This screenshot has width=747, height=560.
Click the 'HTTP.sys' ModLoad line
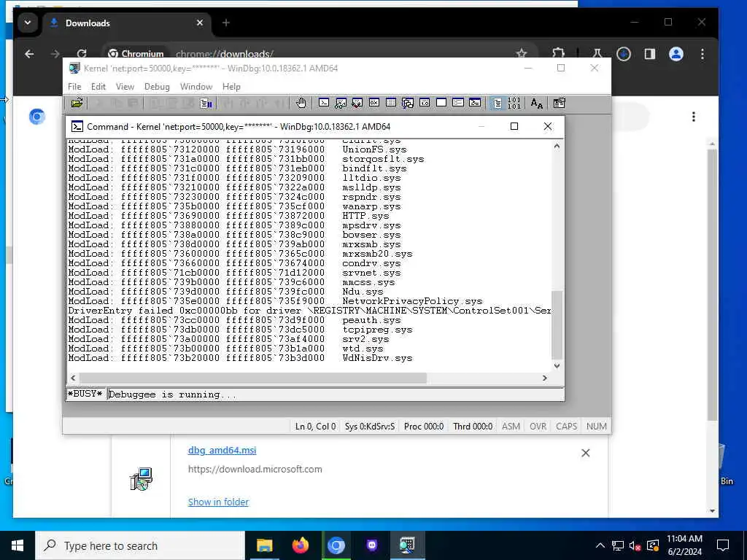pos(228,216)
